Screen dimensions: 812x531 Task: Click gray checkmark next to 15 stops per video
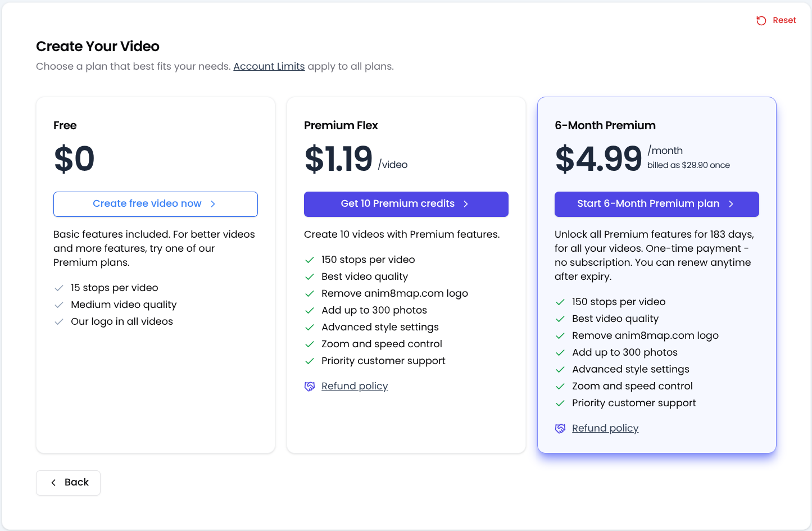(58, 288)
